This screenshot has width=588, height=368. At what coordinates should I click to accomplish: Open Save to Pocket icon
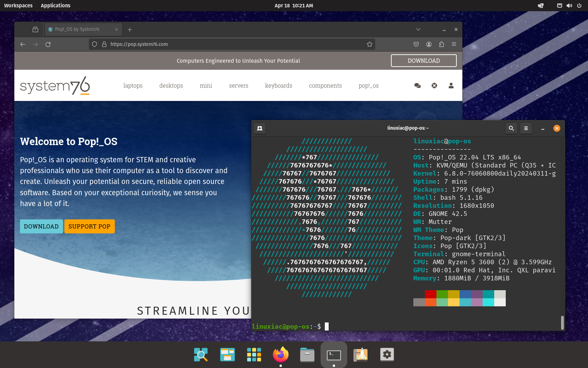pyautogui.click(x=416, y=44)
